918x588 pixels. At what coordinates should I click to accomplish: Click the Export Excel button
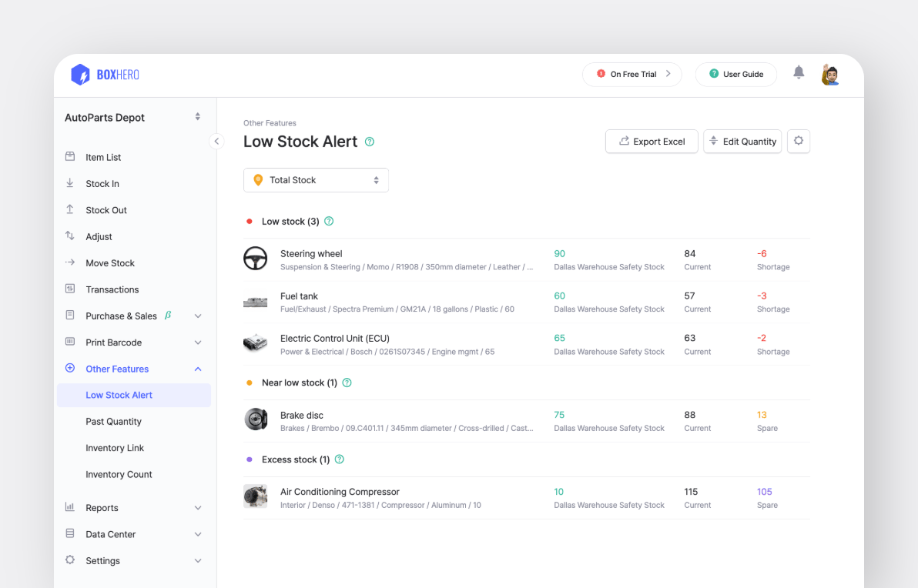coord(652,141)
